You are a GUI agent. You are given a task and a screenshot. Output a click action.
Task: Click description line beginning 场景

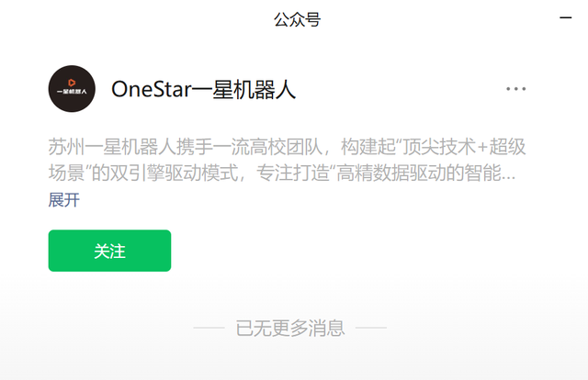[x=282, y=173]
